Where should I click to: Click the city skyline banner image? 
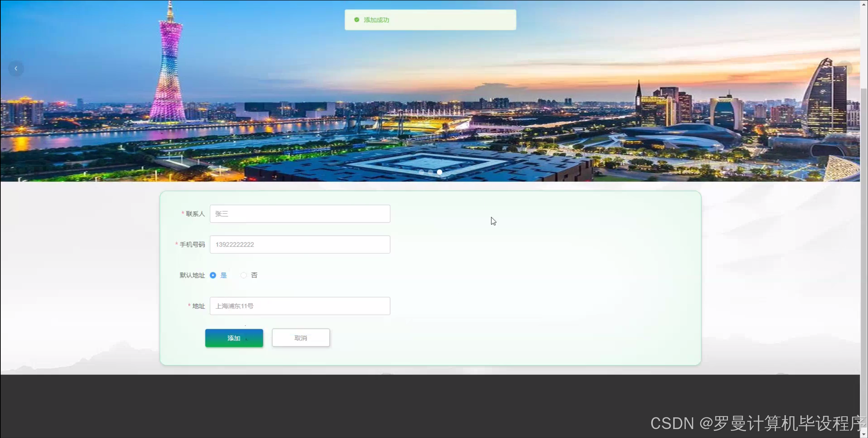click(x=427, y=107)
